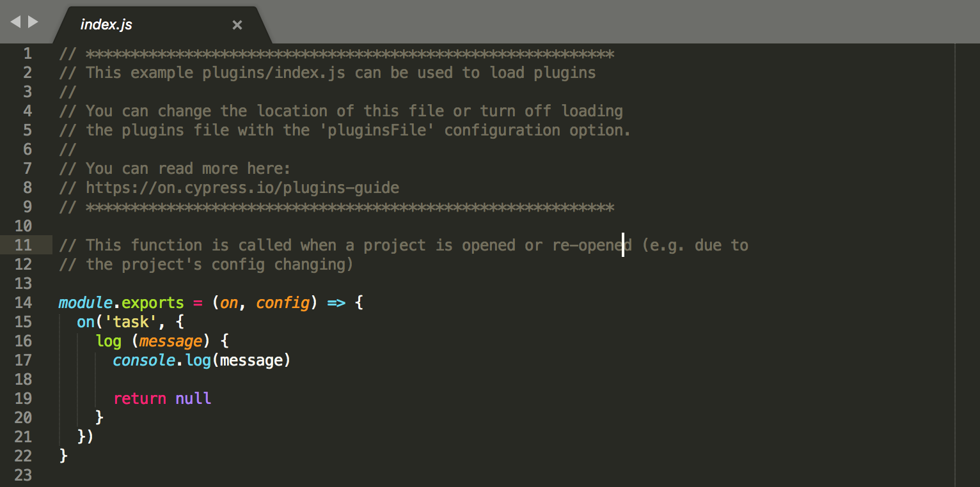Screen dimensions: 980x487
Task: Click the 'exports' property text
Action: (x=152, y=302)
